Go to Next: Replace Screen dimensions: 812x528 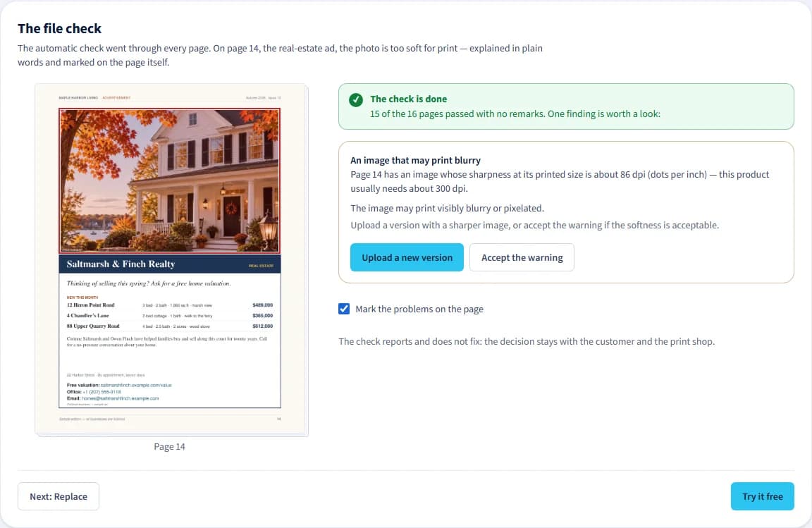[58, 496]
